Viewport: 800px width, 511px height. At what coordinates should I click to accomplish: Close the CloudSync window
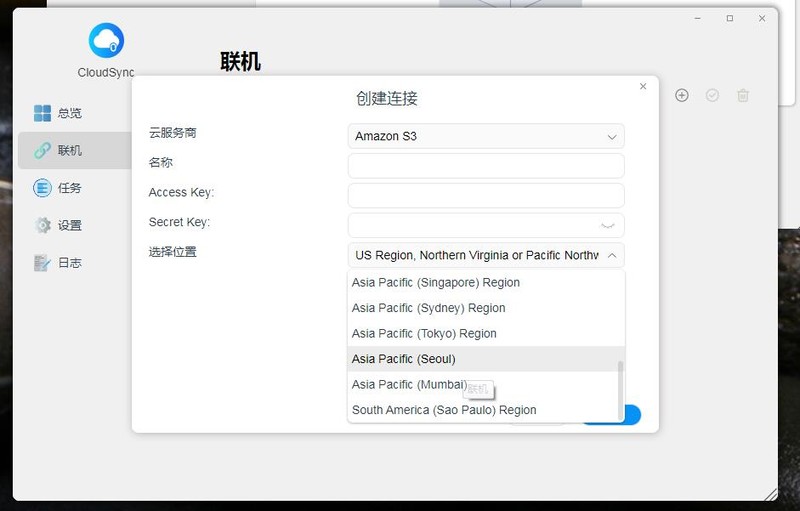pyautogui.click(x=762, y=18)
